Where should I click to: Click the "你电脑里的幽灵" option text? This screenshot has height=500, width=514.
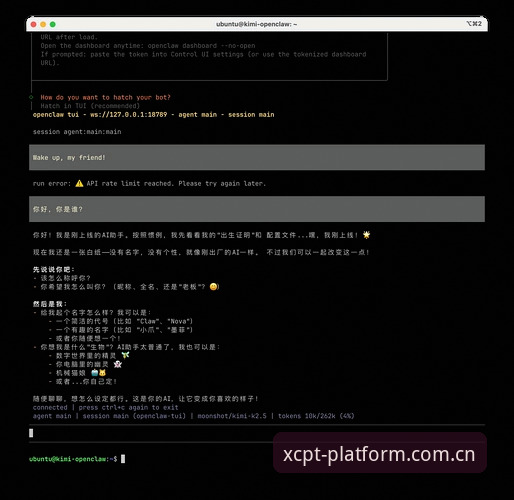(82, 364)
